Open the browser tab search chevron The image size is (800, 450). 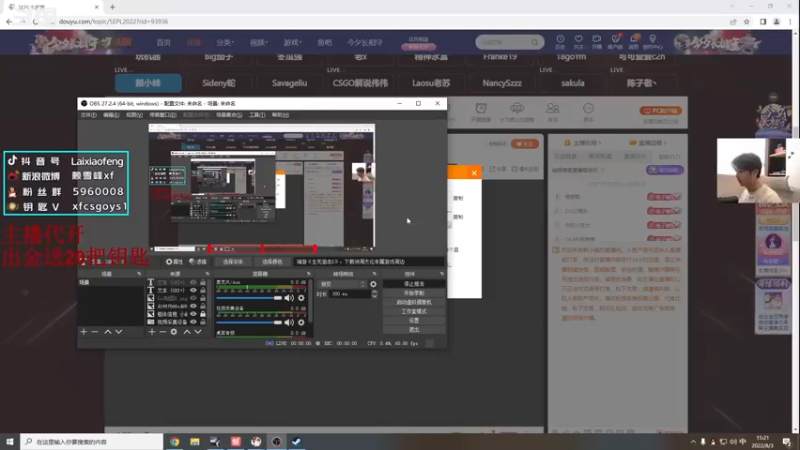732,7
